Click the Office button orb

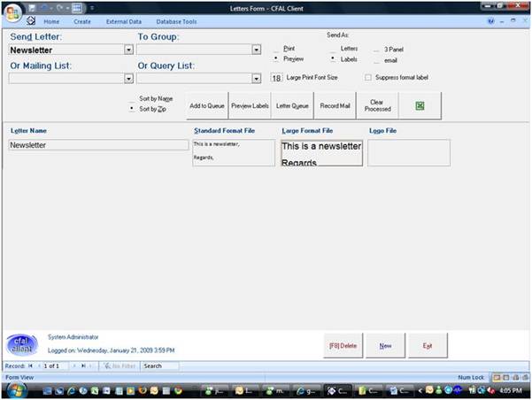[13, 13]
